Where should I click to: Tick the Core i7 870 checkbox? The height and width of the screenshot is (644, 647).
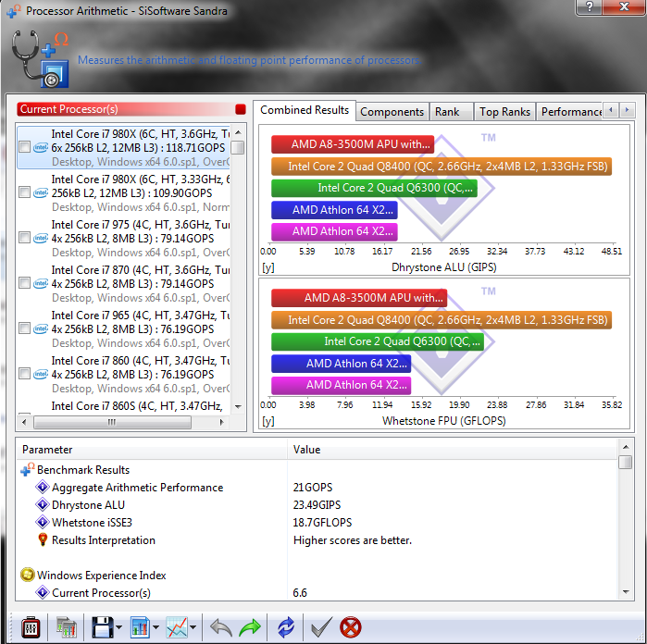click(24, 283)
